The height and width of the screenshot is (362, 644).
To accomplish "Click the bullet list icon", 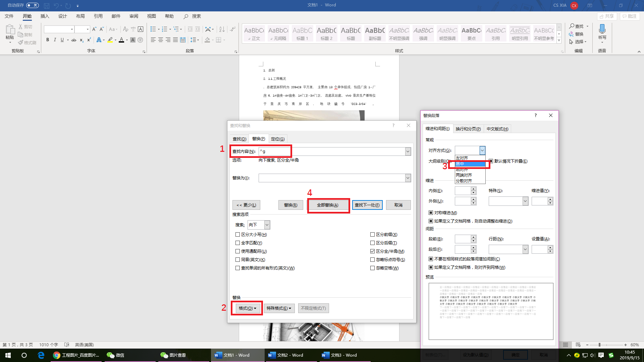I will [153, 29].
